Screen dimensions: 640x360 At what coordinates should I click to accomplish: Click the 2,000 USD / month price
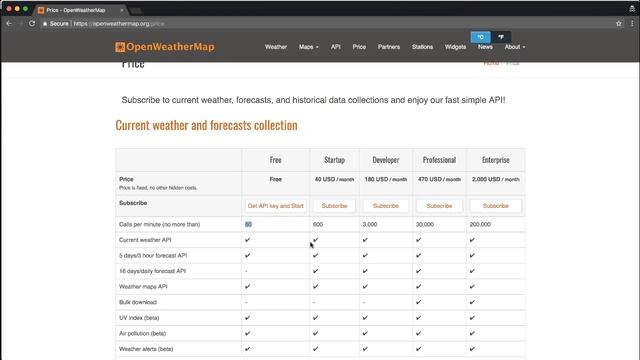click(x=496, y=179)
